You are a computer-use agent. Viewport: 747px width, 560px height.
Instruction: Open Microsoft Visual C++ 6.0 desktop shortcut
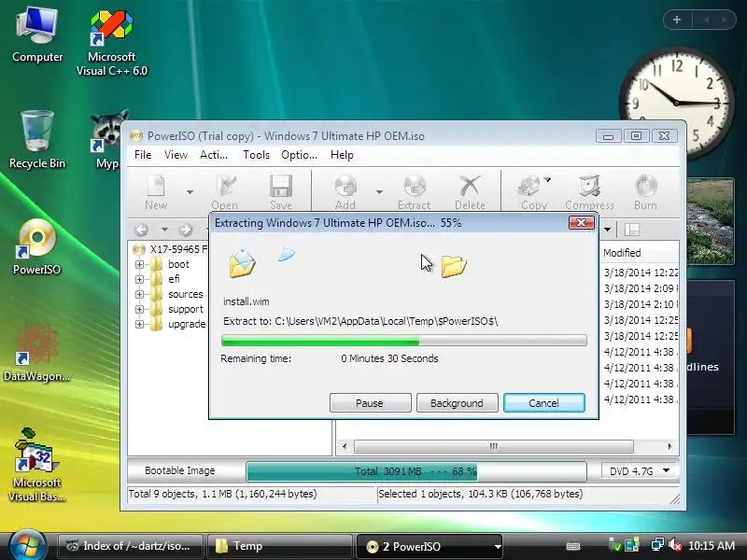coord(111,43)
